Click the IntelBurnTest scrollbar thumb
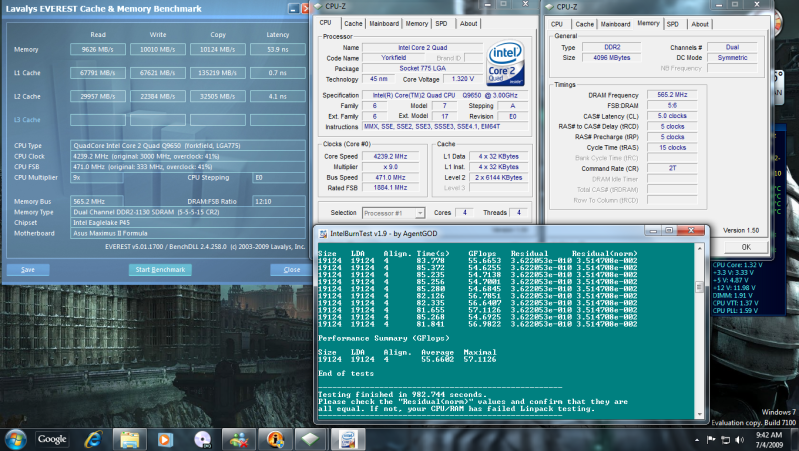Screen dimensions: 799x451 tap(699, 287)
